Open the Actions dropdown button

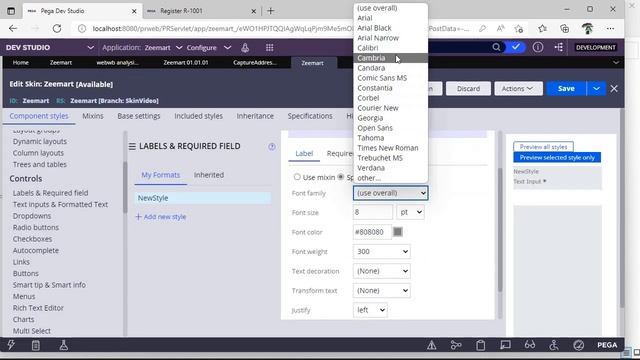518,89
